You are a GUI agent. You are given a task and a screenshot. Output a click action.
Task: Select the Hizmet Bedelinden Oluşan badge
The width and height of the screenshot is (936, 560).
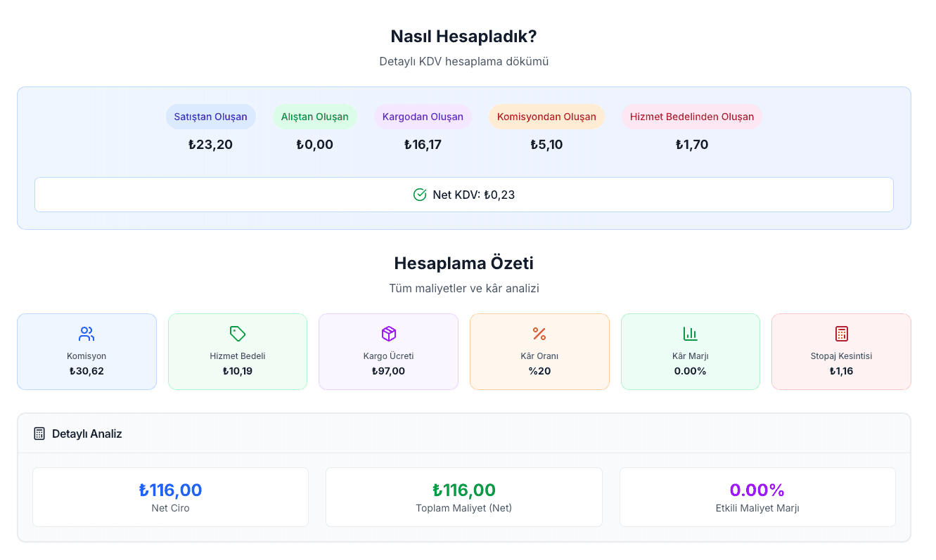click(692, 117)
